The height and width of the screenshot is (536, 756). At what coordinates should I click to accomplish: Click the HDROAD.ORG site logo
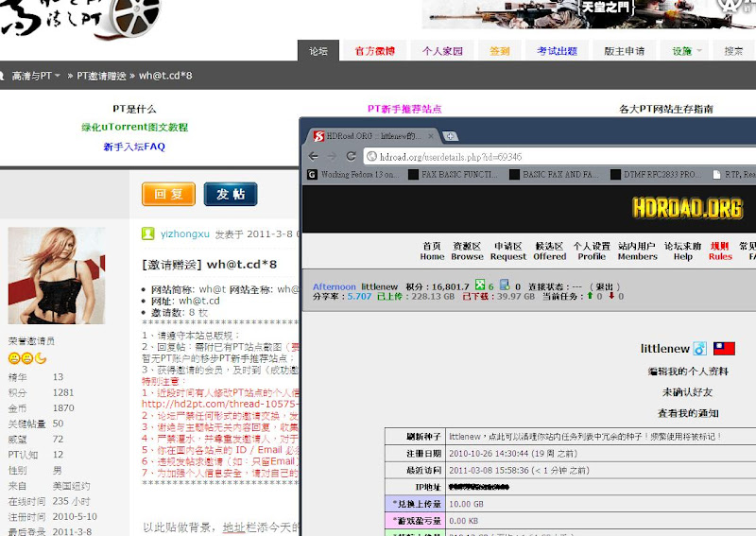click(688, 208)
